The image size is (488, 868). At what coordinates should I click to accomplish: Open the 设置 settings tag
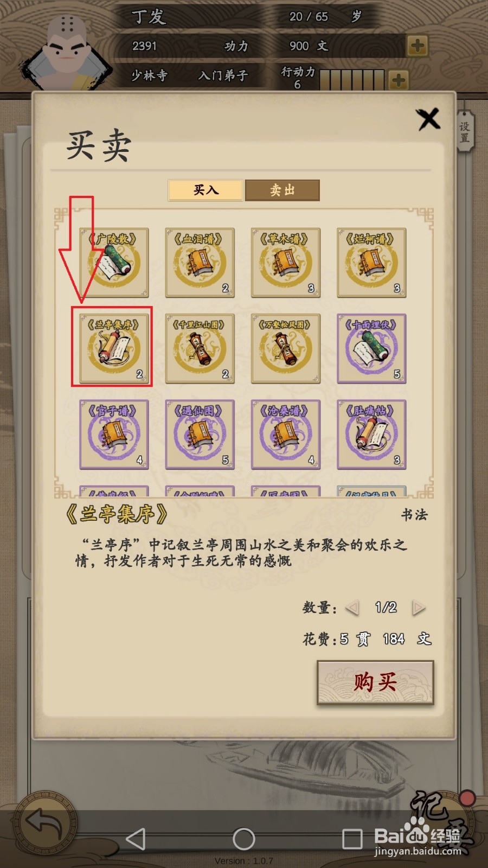465,132
